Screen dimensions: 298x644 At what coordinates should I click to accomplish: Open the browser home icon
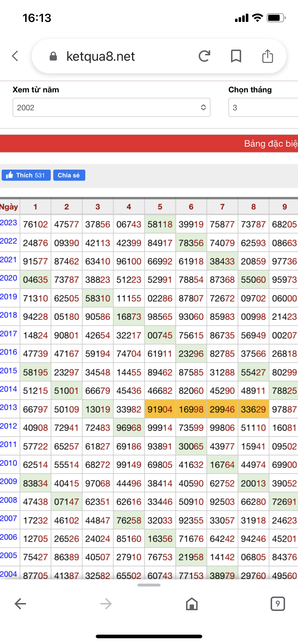[x=192, y=604]
